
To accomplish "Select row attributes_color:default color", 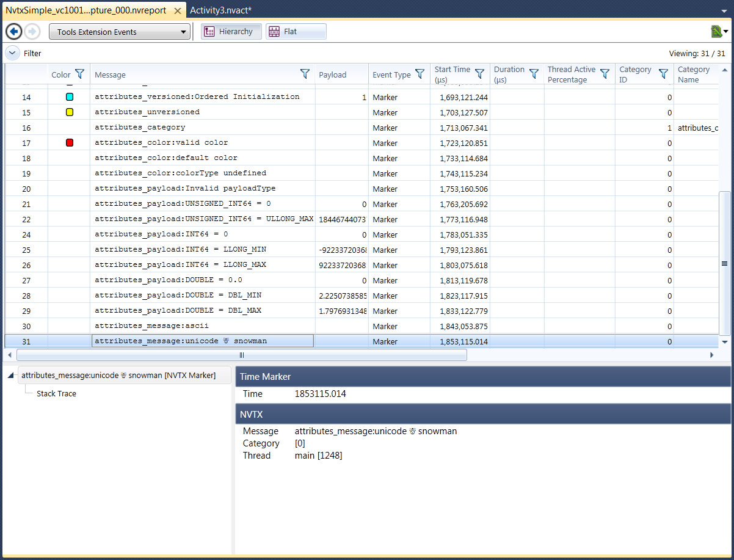I will pos(362,158).
